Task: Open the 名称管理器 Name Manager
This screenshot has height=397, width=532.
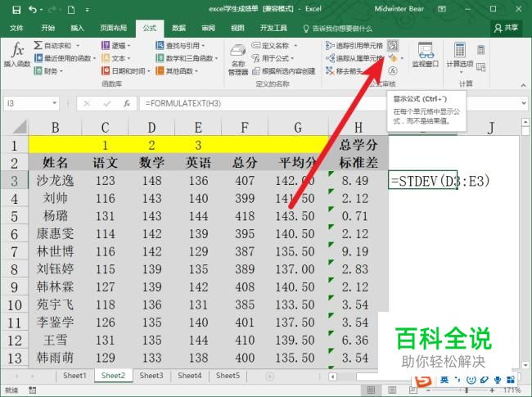Action: (x=238, y=60)
